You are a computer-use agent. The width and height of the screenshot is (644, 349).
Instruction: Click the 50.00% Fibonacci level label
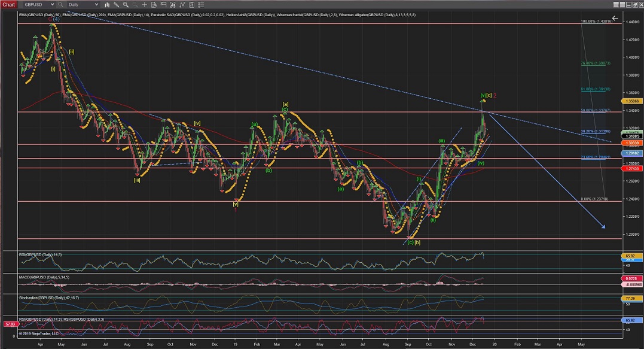(596, 110)
